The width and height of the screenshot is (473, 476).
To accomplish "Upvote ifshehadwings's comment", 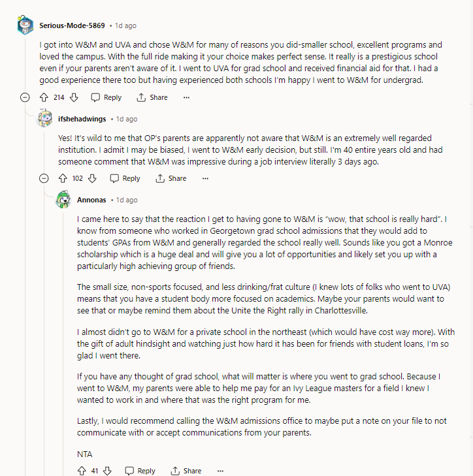I will [x=63, y=178].
